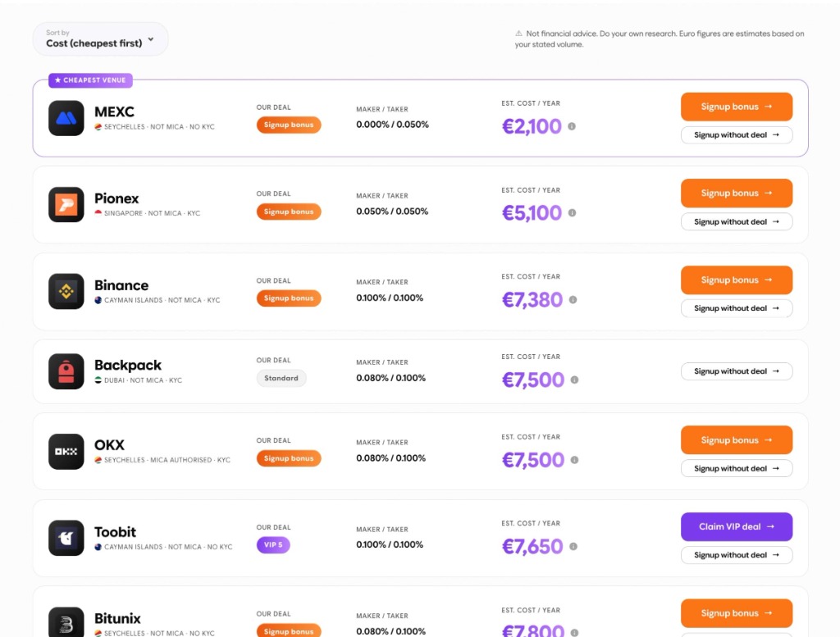Open info icon next to OKX €7,500 cost
Viewport: 840px width, 637px height.
tap(574, 460)
